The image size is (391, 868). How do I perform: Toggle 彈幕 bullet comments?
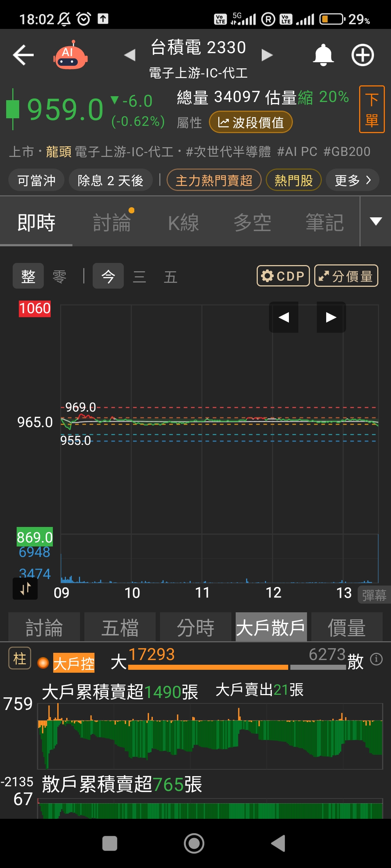[374, 595]
